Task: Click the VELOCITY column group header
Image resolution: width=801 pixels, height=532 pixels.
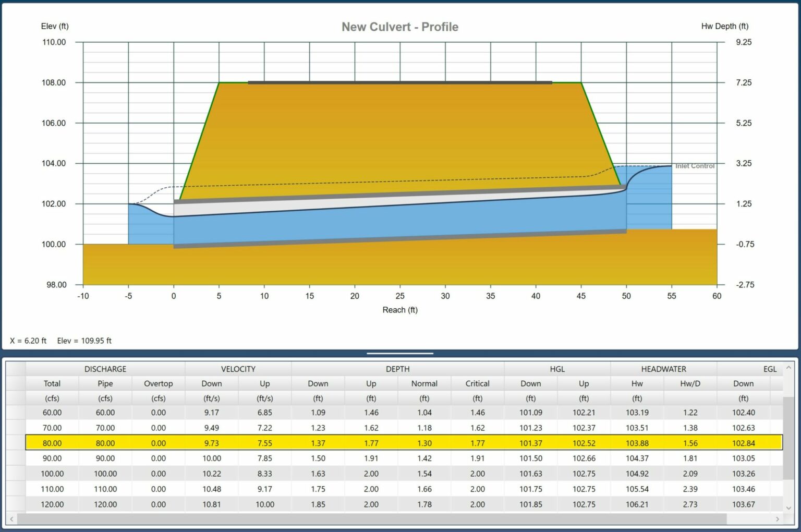Action: (238, 369)
